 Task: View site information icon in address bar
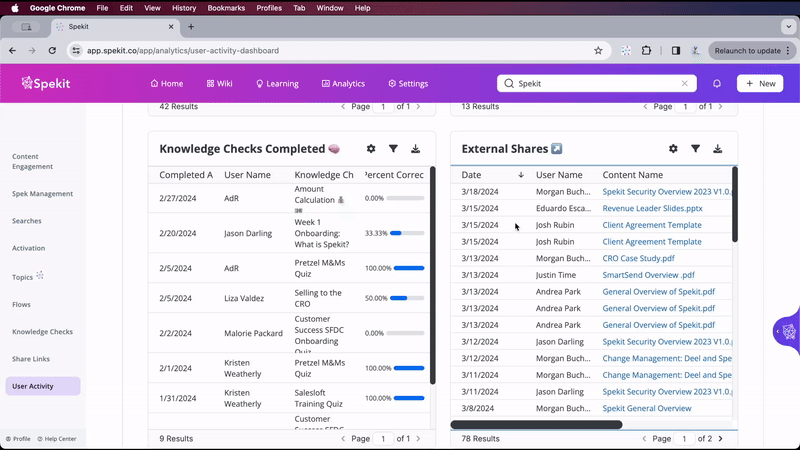pos(76,51)
